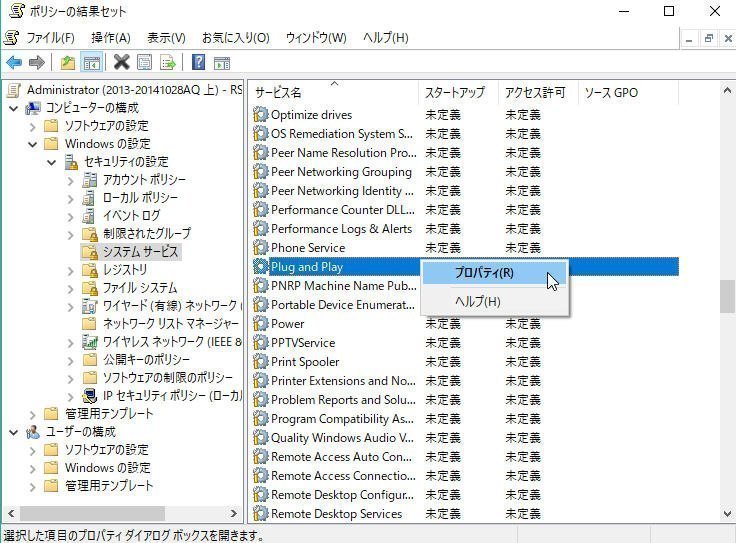Screen dimensions: 736x543
Task: Click the コンピューターの構成 computer icon
Action: tap(32, 108)
